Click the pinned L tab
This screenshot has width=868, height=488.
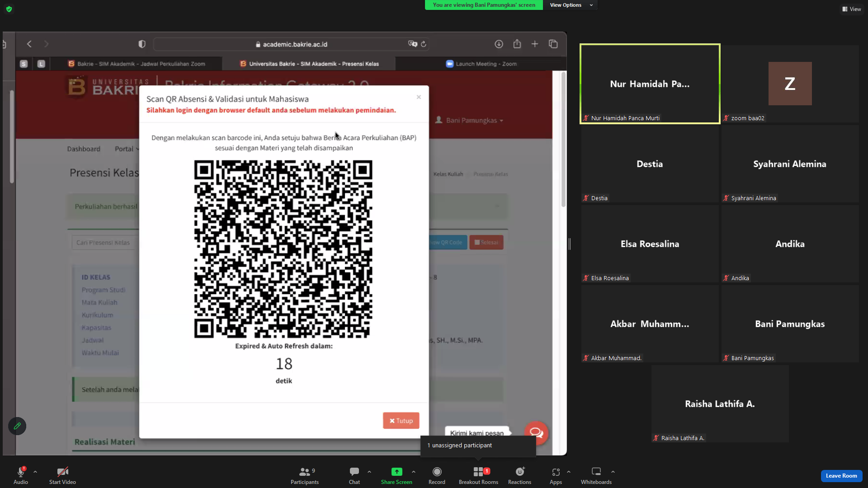[41, 64]
